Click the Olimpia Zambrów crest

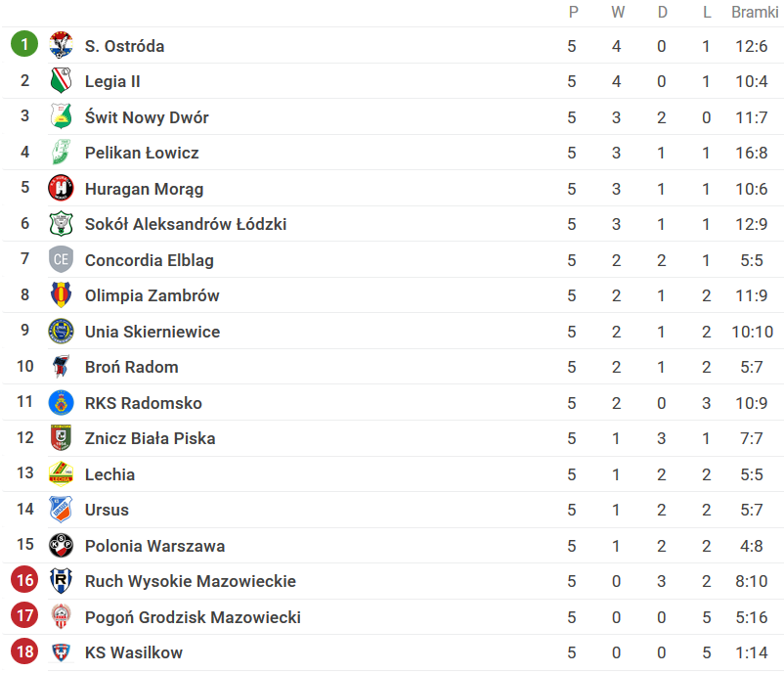[x=61, y=294]
